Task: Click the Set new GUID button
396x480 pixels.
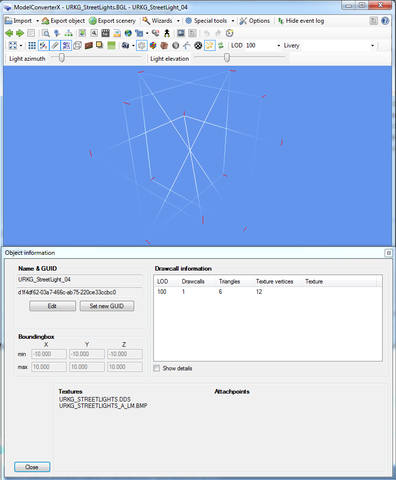Action: (x=107, y=306)
